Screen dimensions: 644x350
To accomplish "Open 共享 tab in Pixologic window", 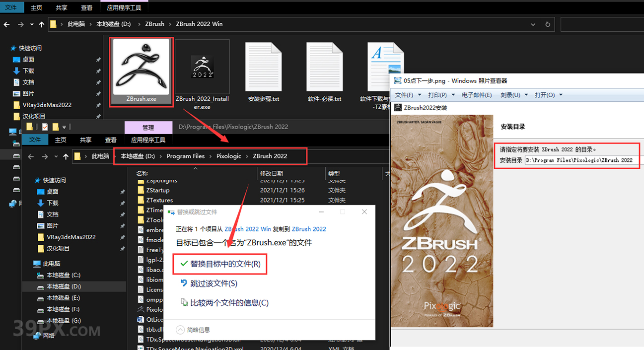I will click(86, 140).
